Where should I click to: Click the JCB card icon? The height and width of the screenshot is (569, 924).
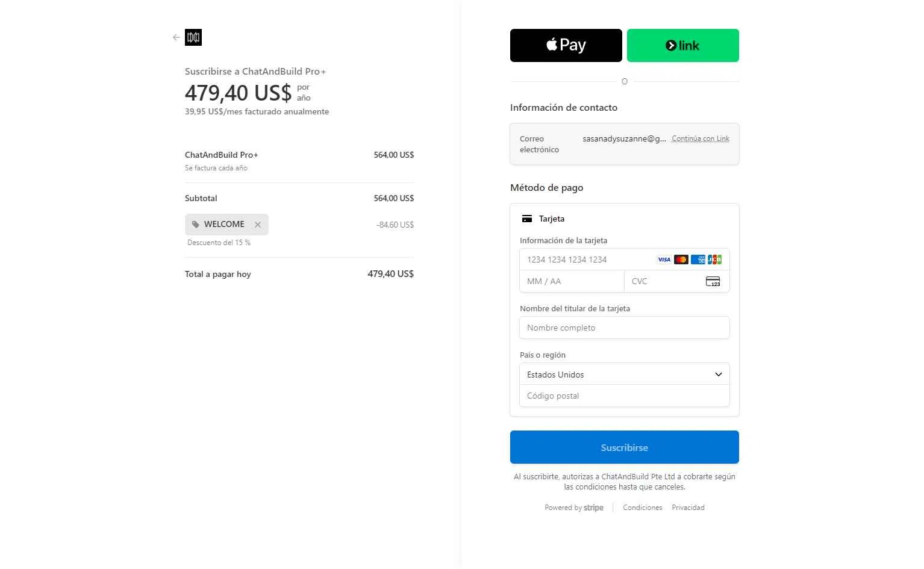(x=714, y=260)
